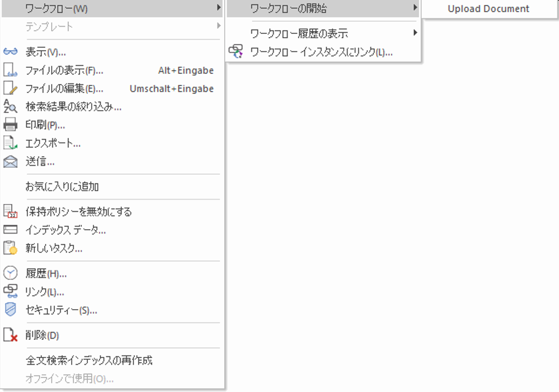The width and height of the screenshot is (559, 392).
Task: Click the envelope icon beside 送信
Action: click(11, 161)
